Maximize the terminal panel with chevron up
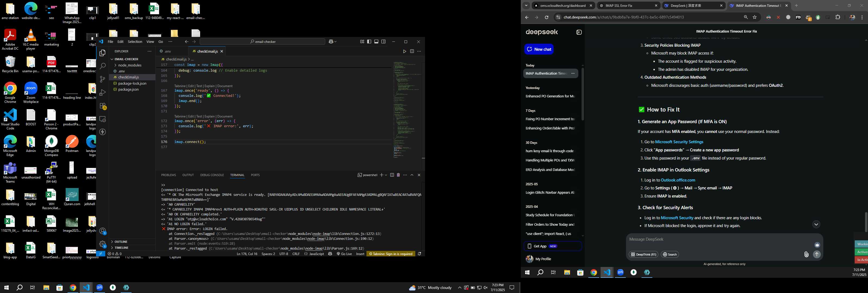 tap(412, 175)
